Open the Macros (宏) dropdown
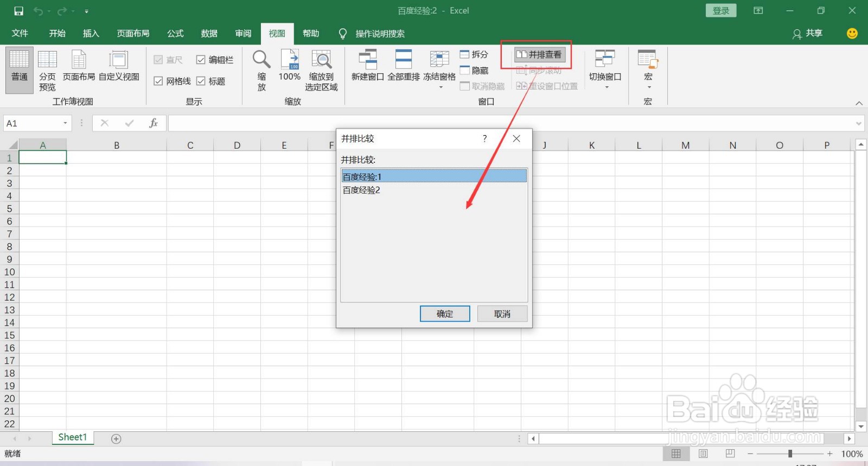This screenshot has width=868, height=466. [x=648, y=69]
